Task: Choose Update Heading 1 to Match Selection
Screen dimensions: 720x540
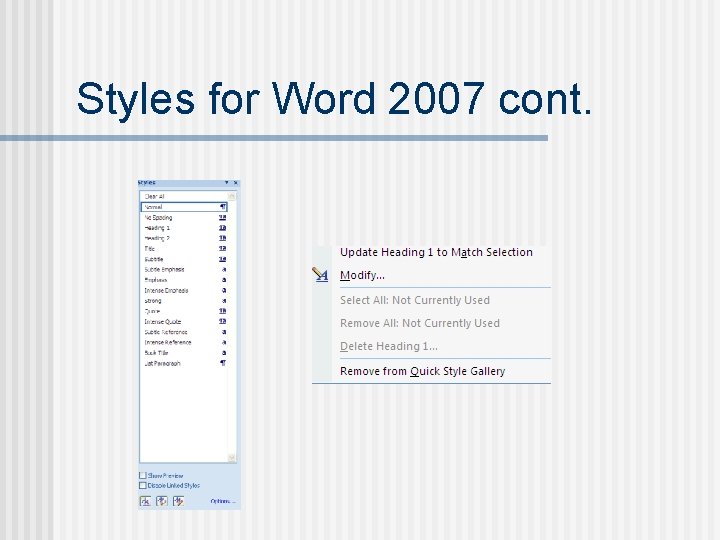Action: [436, 252]
